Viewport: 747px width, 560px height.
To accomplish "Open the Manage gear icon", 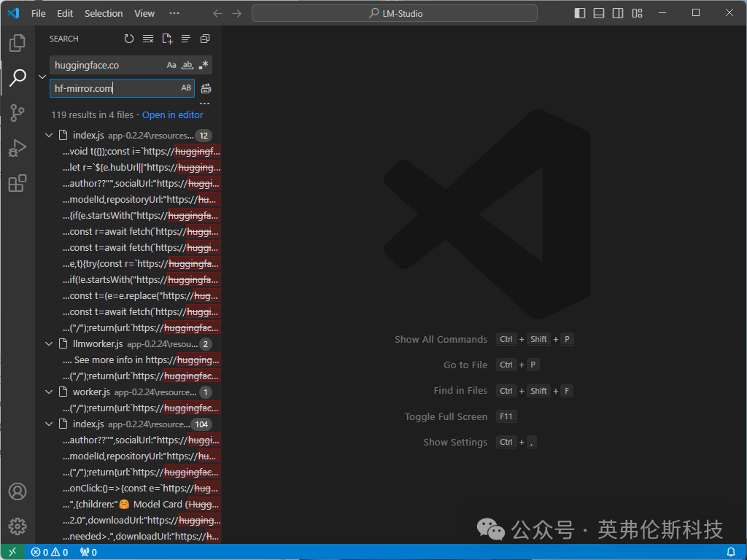I will pyautogui.click(x=18, y=526).
